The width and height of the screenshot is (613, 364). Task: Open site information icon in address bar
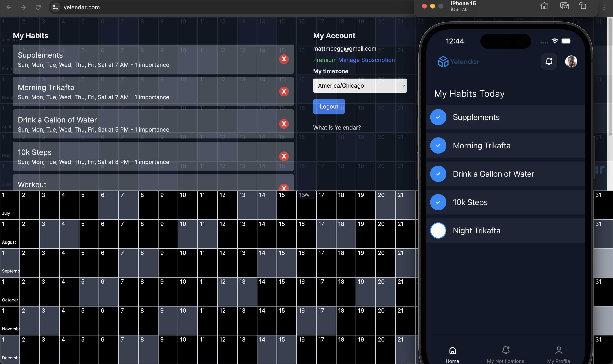point(56,7)
